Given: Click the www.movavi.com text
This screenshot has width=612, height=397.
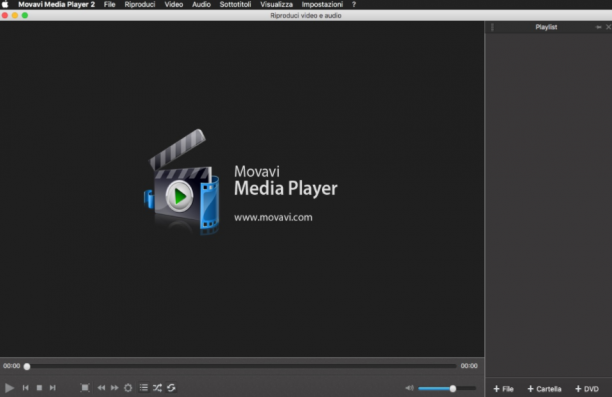Looking at the screenshot, I should (273, 217).
